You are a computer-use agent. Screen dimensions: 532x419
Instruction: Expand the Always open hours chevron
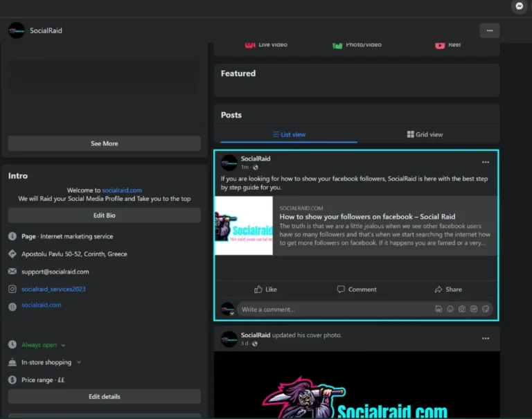click(63, 345)
